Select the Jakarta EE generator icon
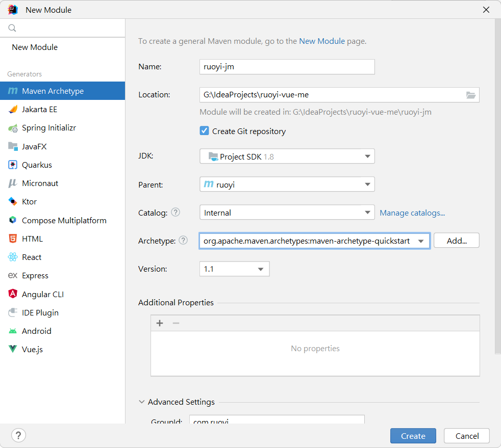Viewport: 501px width, 448px height. click(x=13, y=110)
